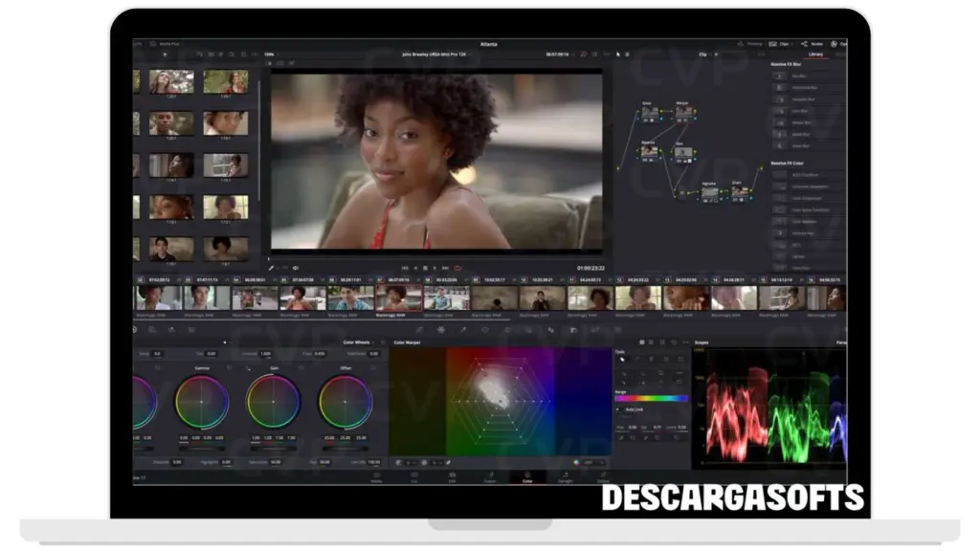Image resolution: width=980 pixels, height=551 pixels.
Task: Click the Gamma color wheel
Action: [201, 402]
